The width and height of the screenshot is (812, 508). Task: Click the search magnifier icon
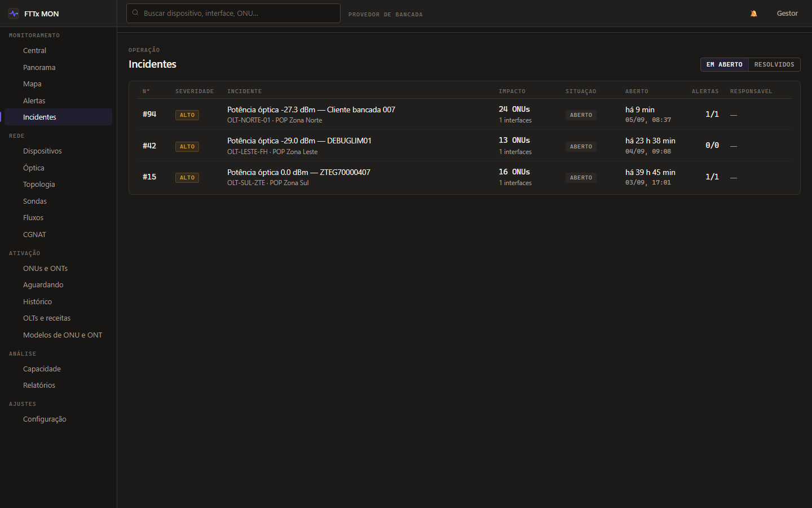click(135, 12)
